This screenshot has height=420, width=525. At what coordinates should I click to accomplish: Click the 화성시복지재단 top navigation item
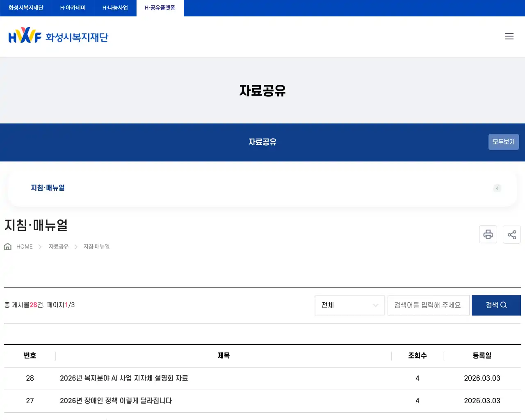[x=25, y=8]
